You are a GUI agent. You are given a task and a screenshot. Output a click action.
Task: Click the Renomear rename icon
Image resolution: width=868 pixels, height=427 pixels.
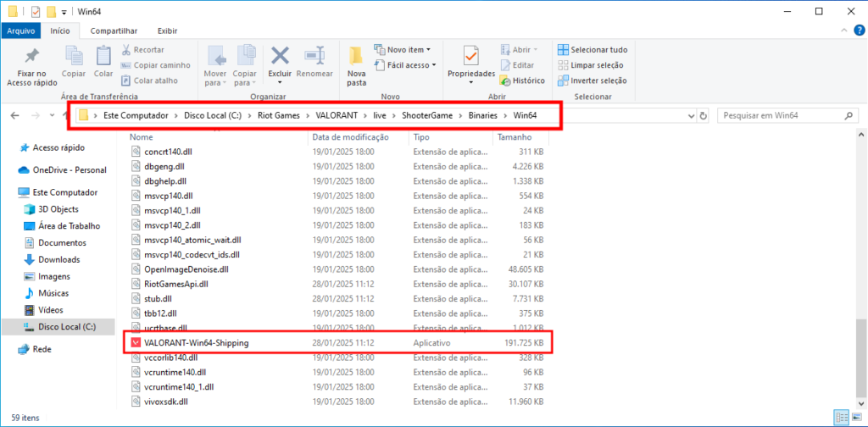[x=315, y=63]
